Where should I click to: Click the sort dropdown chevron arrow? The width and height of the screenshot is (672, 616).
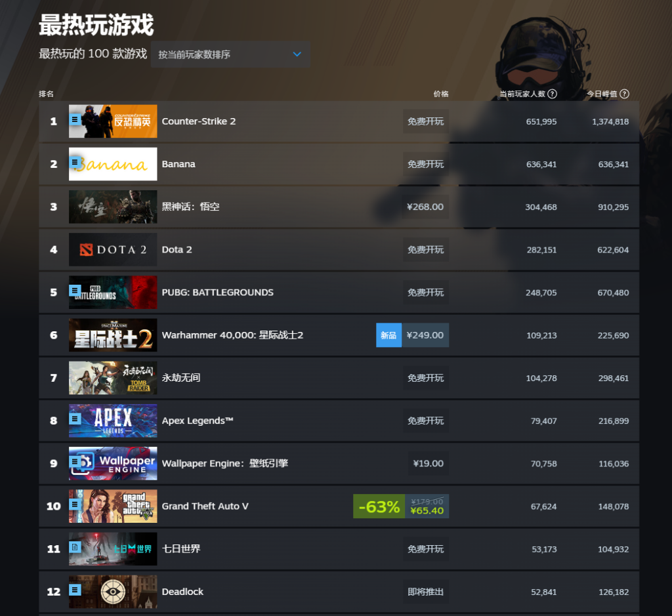(x=297, y=54)
